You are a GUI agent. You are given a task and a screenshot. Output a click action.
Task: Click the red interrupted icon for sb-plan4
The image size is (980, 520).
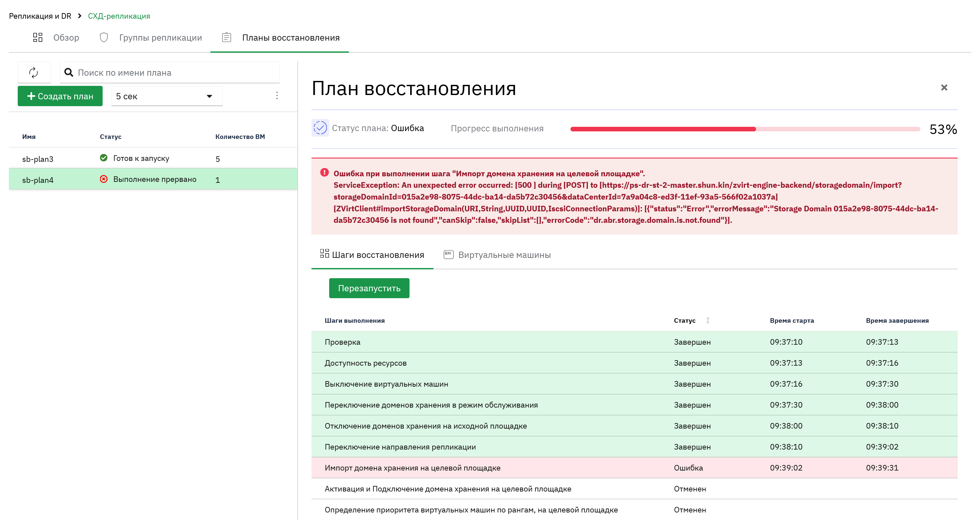pyautogui.click(x=104, y=180)
